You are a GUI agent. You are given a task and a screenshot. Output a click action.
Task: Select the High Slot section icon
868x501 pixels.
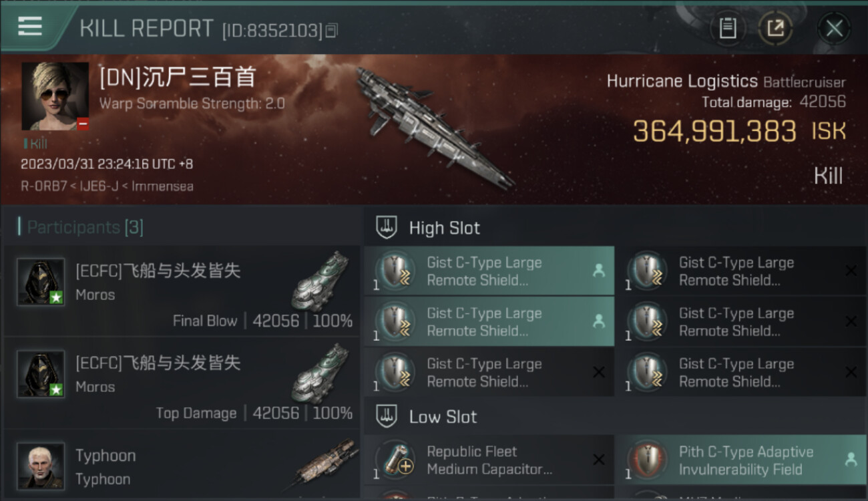coord(387,228)
